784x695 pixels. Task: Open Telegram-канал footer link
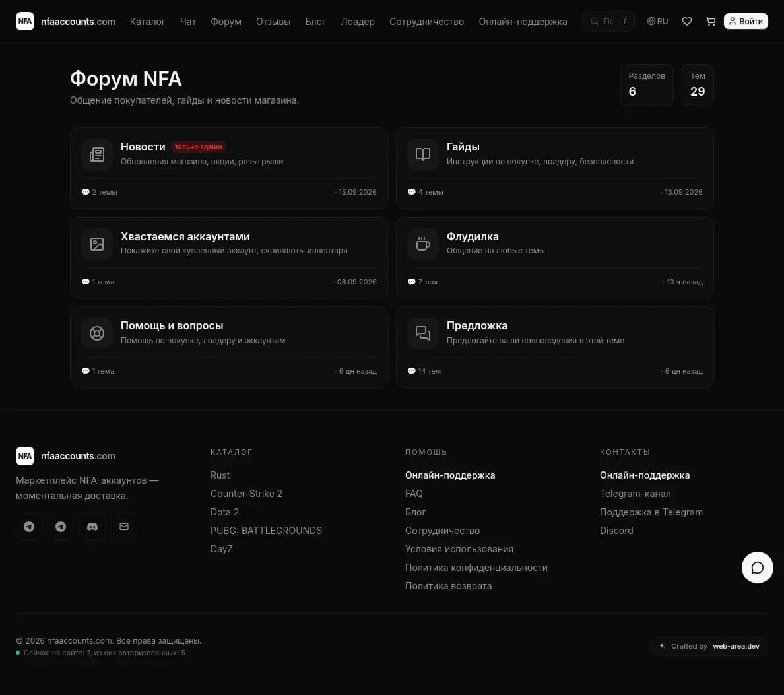[635, 494]
